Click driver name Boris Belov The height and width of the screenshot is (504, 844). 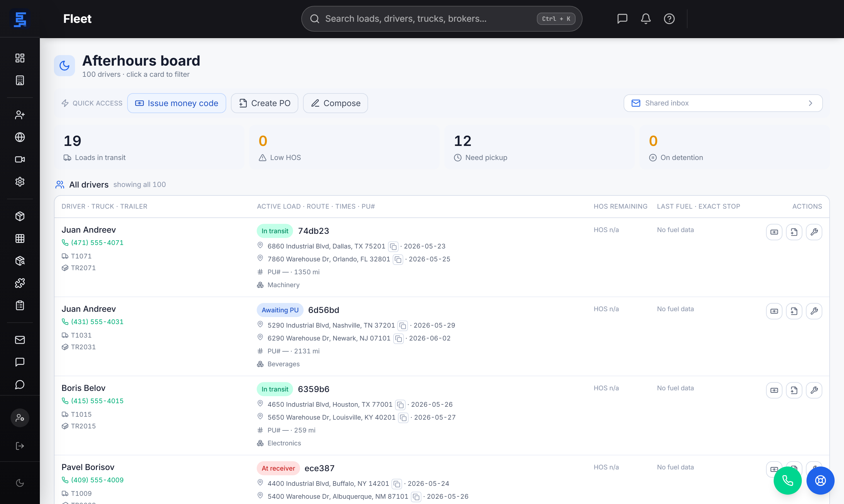click(83, 388)
